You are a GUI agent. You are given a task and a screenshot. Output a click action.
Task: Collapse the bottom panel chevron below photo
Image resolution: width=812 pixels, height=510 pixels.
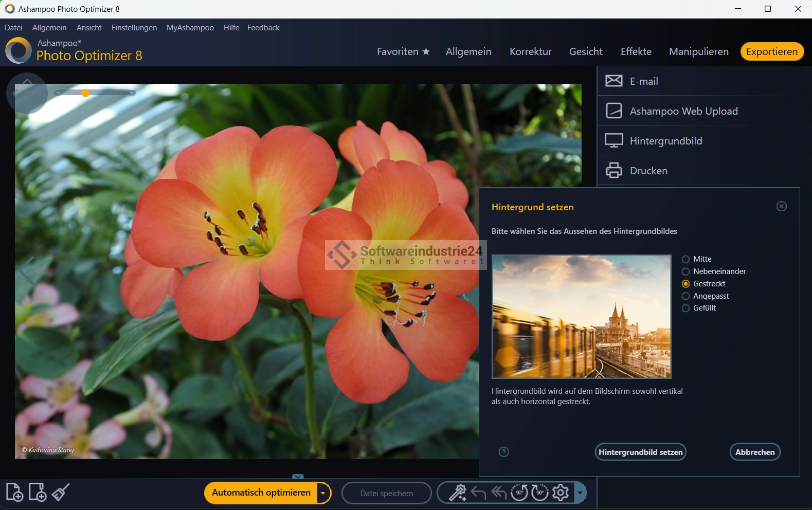point(298,477)
